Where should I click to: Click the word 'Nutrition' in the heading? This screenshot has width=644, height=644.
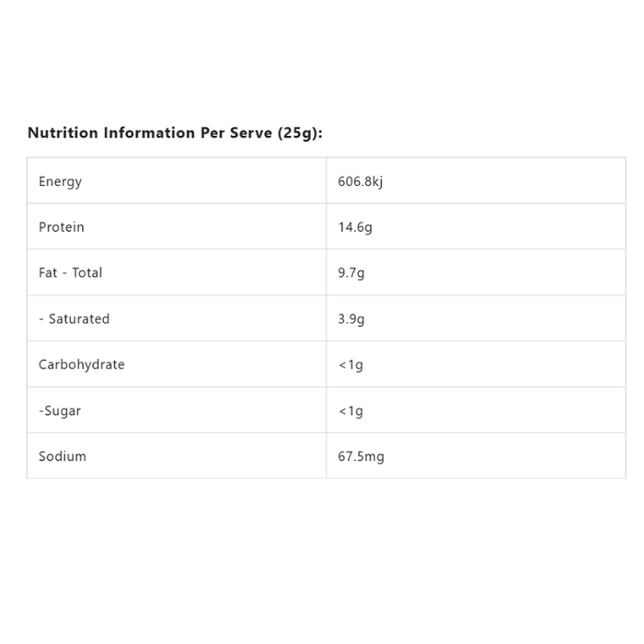click(63, 133)
